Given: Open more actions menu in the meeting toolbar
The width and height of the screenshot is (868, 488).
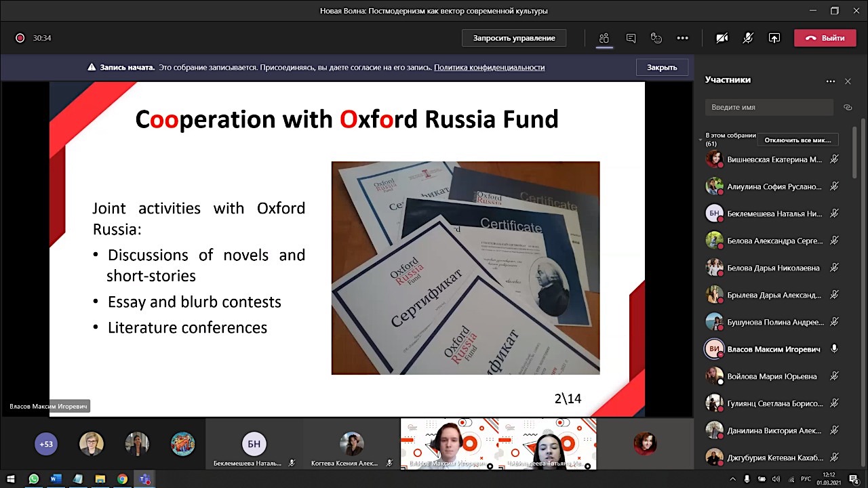Looking at the screenshot, I should [x=682, y=38].
